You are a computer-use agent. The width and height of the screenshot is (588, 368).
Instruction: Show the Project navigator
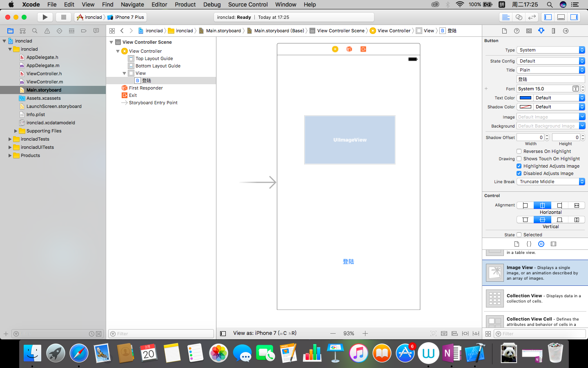(11, 31)
